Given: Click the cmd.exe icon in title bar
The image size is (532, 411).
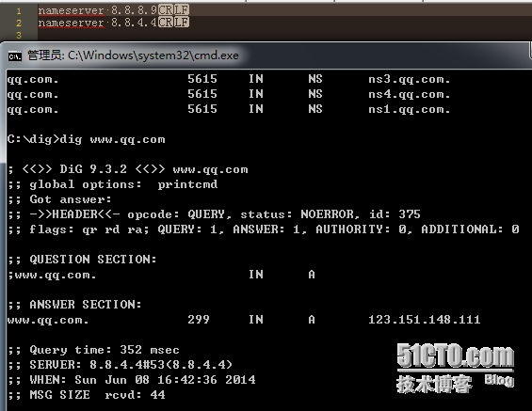Looking at the screenshot, I should coord(15,55).
